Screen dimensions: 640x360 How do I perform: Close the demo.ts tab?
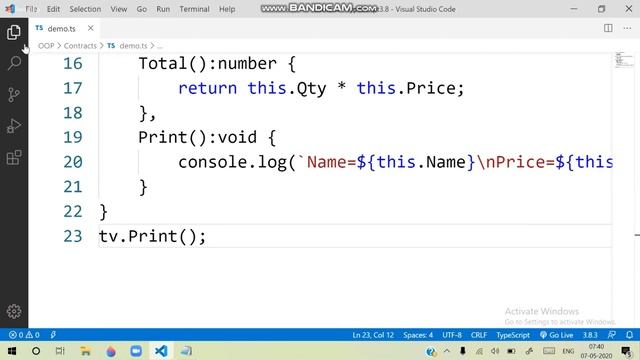click(90, 28)
